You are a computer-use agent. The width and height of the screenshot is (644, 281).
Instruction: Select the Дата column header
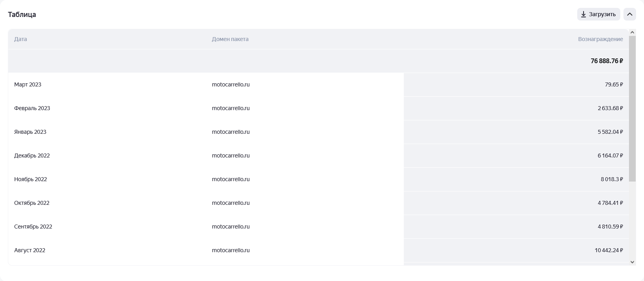pos(21,39)
